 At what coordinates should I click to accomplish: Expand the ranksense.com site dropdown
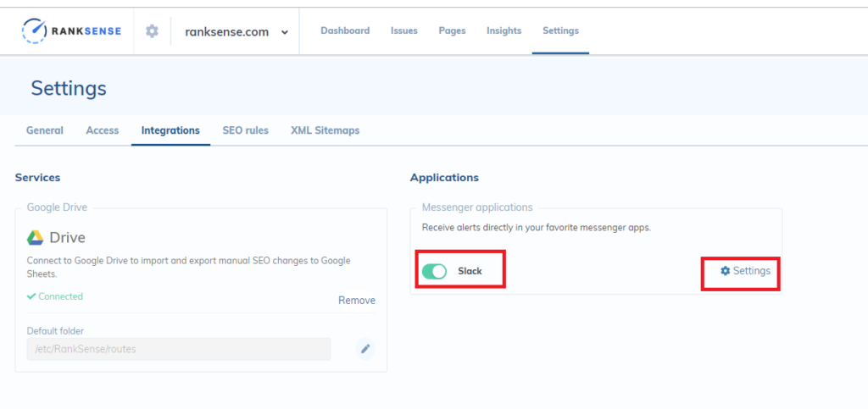(237, 31)
